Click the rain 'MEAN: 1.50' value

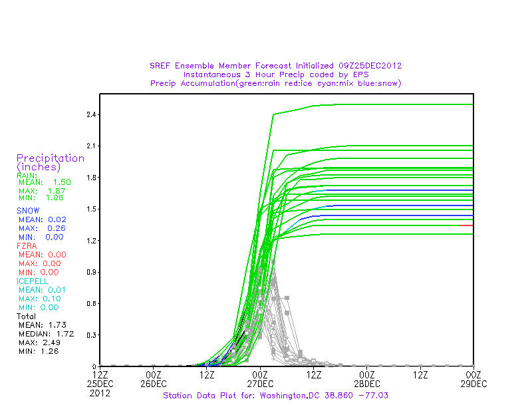pos(45,182)
